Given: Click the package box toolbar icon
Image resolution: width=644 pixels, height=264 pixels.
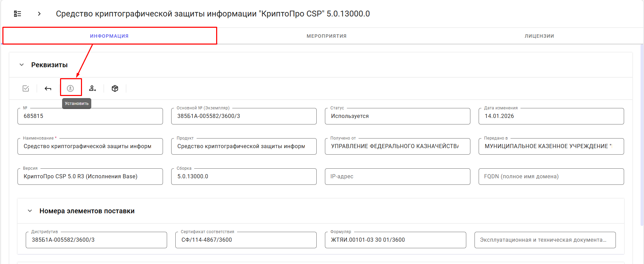Looking at the screenshot, I should pyautogui.click(x=115, y=88).
